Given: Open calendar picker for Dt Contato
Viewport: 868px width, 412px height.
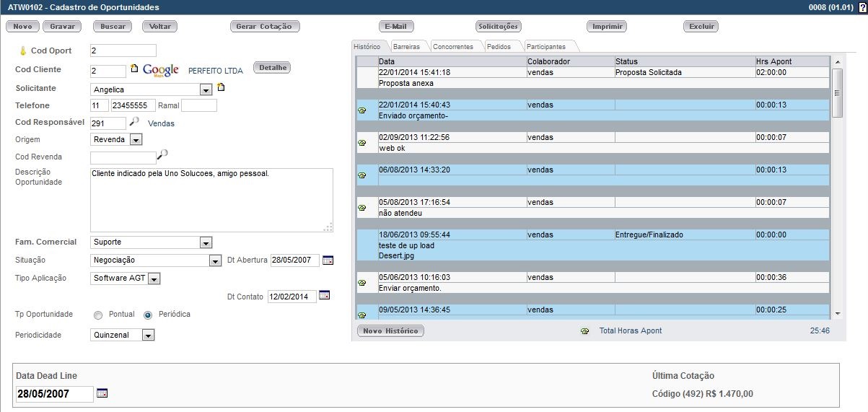Looking at the screenshot, I should tap(324, 296).
